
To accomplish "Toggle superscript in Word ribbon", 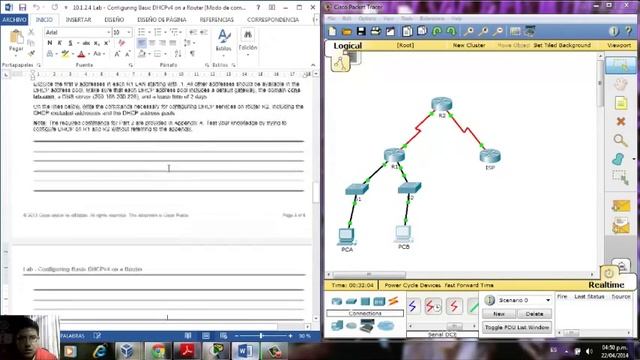I will click(x=107, y=43).
